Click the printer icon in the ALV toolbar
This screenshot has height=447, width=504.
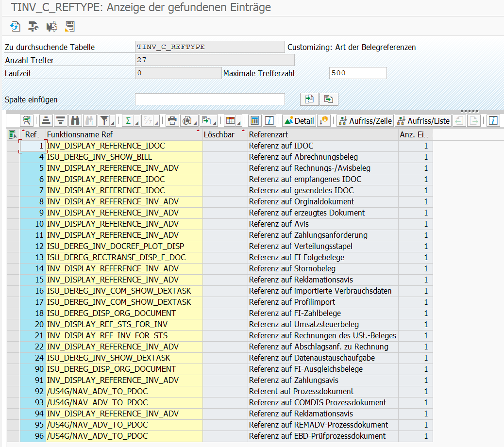tap(172, 120)
